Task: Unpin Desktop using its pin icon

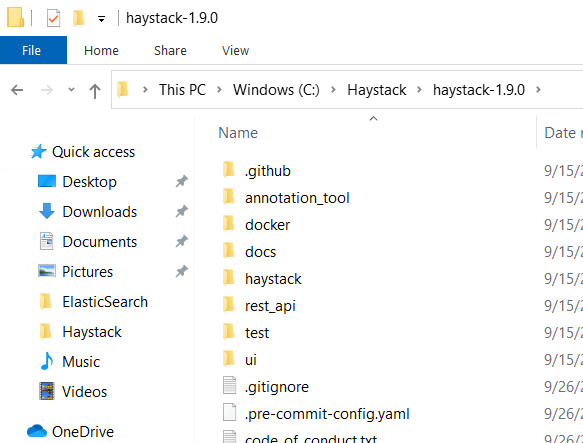Action: [x=181, y=182]
